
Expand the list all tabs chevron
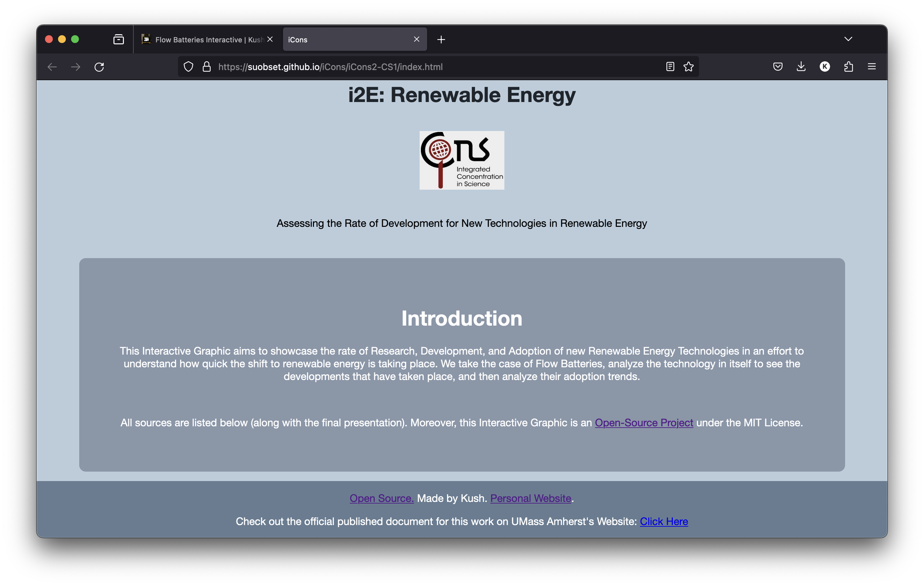(x=848, y=39)
